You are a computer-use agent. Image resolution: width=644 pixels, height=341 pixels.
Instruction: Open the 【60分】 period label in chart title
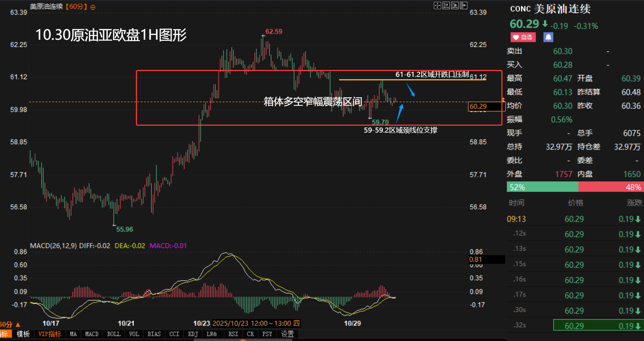tap(76, 7)
